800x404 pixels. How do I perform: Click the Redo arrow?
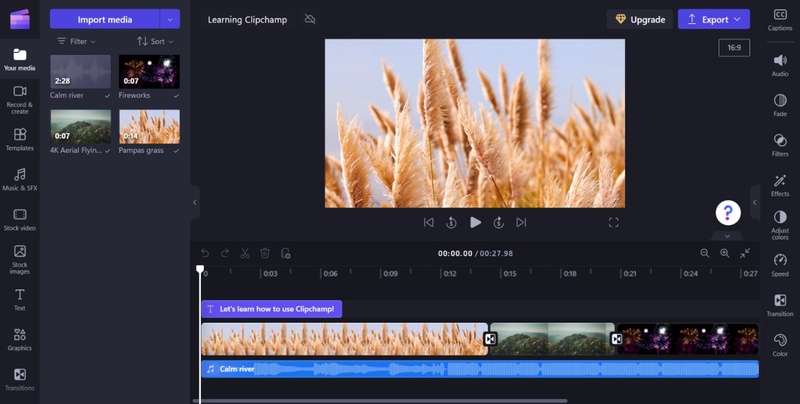point(224,253)
